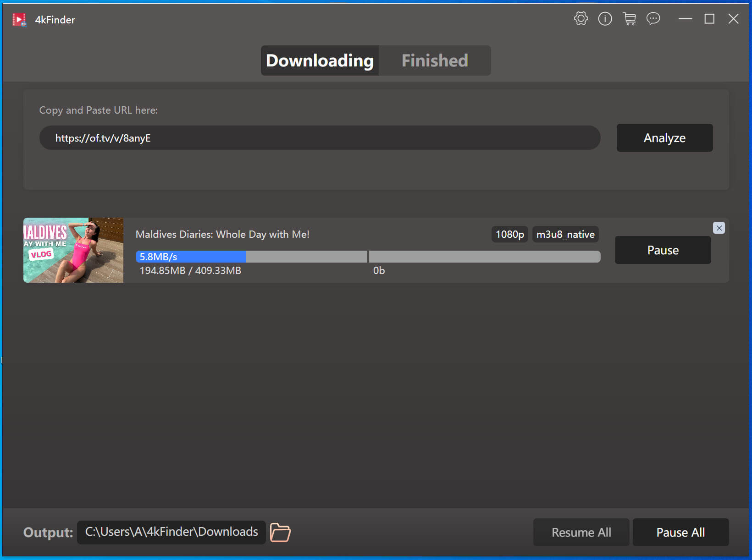
Task: Open output folder via folder icon
Action: (280, 532)
